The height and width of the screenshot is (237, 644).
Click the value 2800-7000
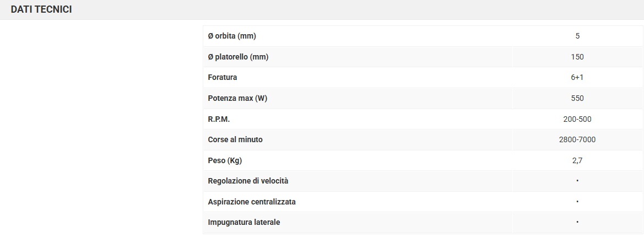(577, 139)
